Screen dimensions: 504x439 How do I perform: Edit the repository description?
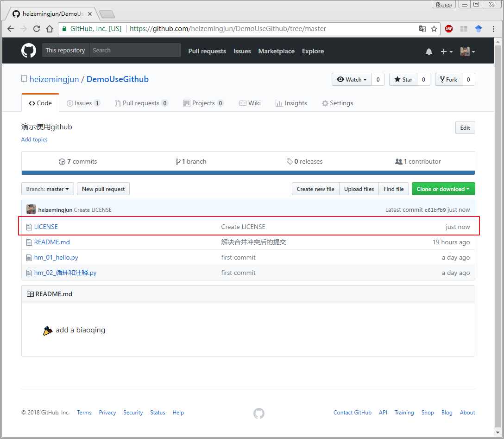point(465,127)
